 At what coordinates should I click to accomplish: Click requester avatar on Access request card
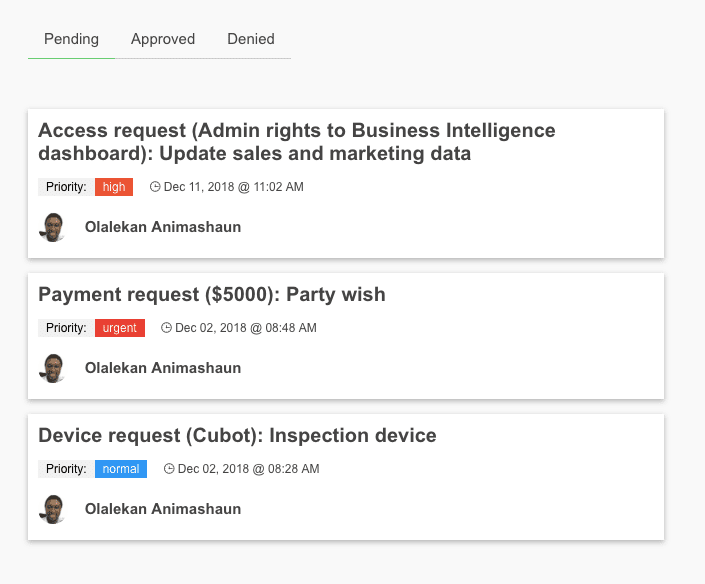pos(52,227)
